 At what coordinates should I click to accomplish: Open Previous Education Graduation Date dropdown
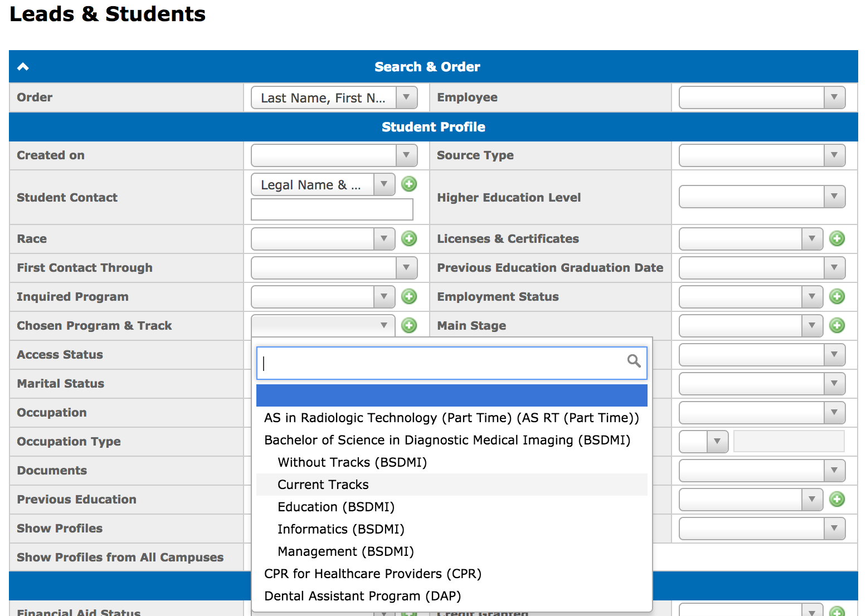tap(762, 268)
